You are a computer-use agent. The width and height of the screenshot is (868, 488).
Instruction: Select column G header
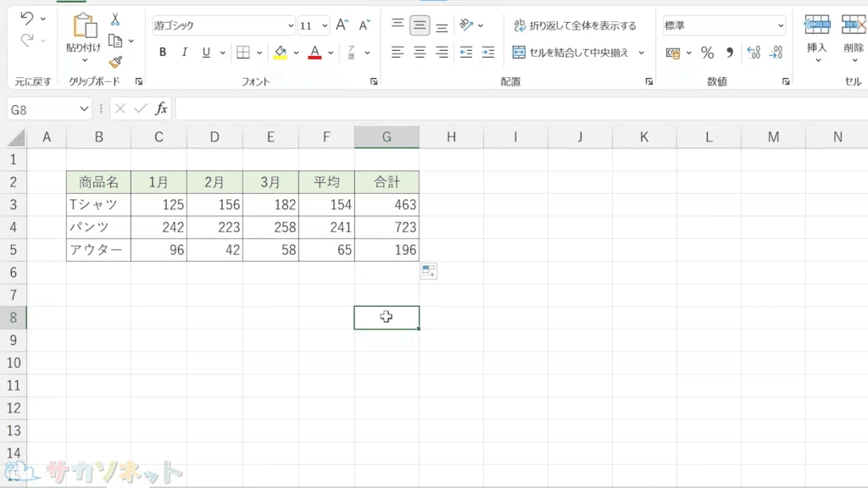pos(387,136)
